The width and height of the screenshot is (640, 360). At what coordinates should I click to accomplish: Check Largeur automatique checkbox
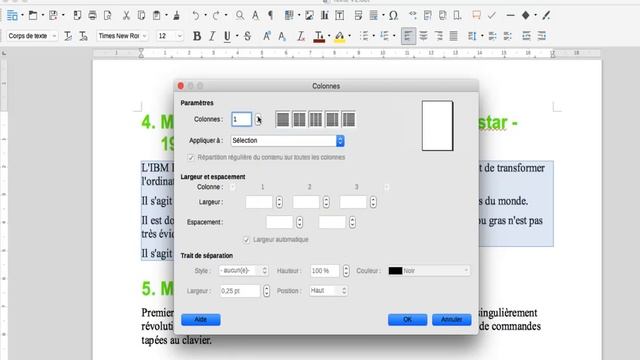pyautogui.click(x=246, y=240)
